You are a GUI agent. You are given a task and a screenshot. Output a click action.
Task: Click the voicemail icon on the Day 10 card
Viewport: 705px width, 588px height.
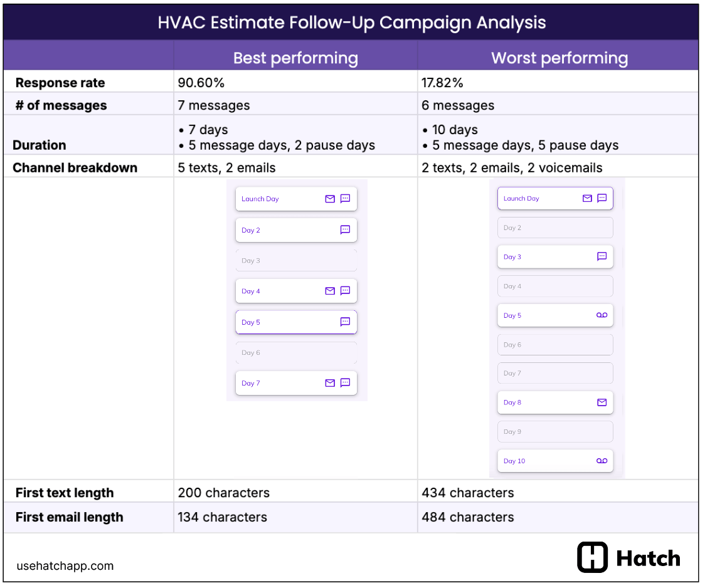point(602,461)
